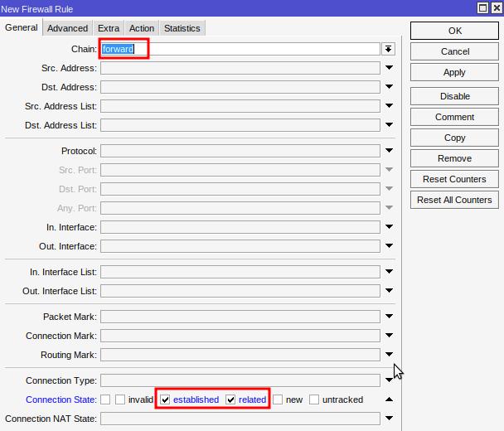Click the Connection Type input field
Viewport: 504px width, 431px height.
point(240,380)
